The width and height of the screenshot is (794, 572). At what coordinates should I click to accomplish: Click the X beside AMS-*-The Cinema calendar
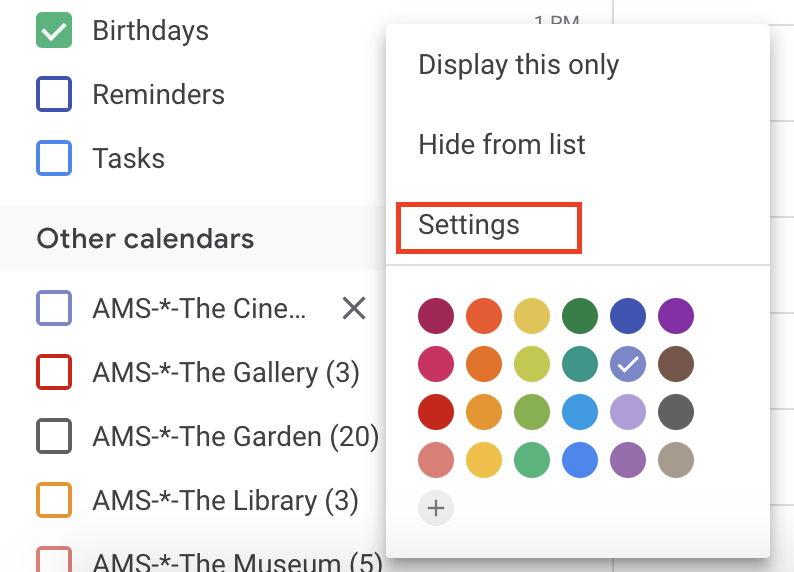pos(353,308)
